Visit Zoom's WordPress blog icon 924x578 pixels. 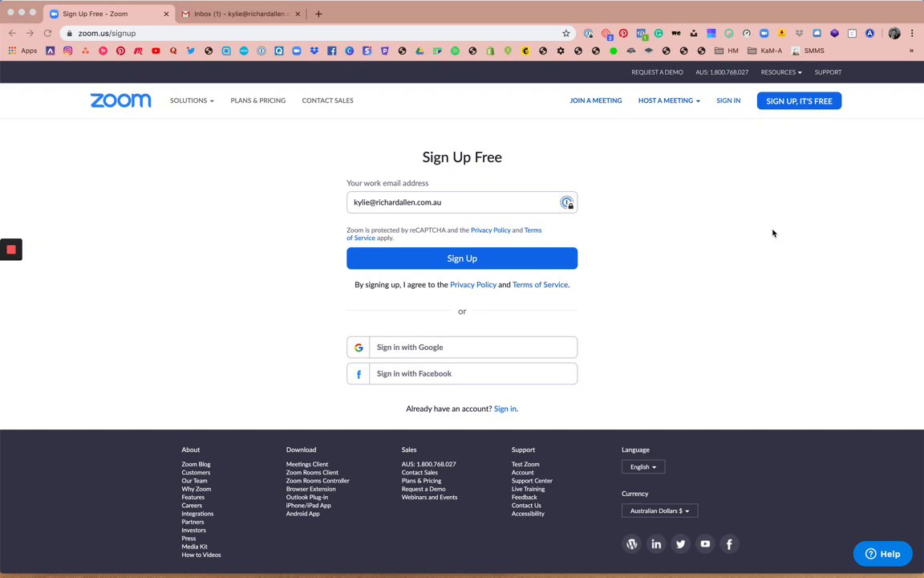(x=632, y=543)
